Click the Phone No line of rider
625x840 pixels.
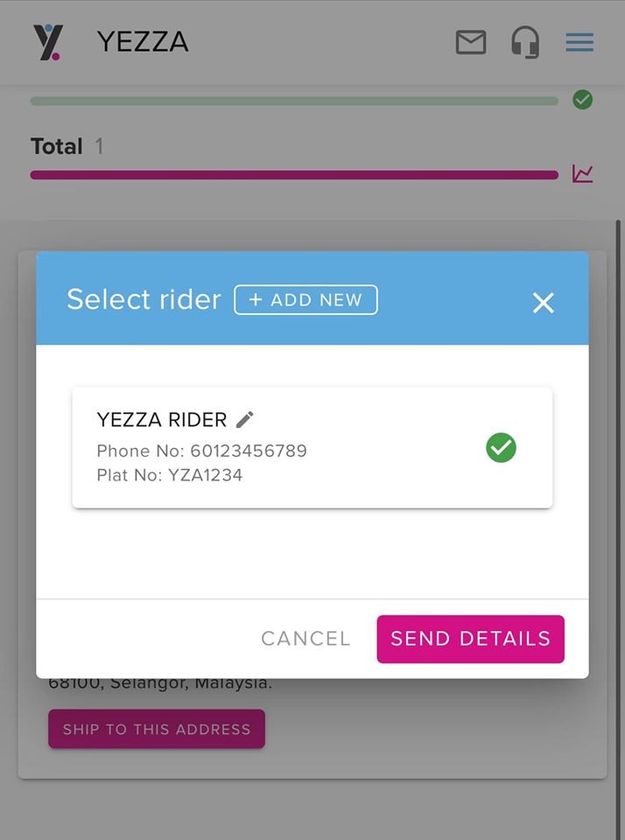coord(201,451)
